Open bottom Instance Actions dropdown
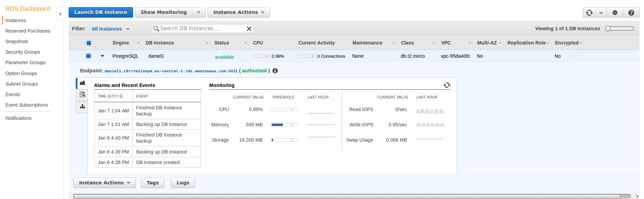 (x=104, y=183)
